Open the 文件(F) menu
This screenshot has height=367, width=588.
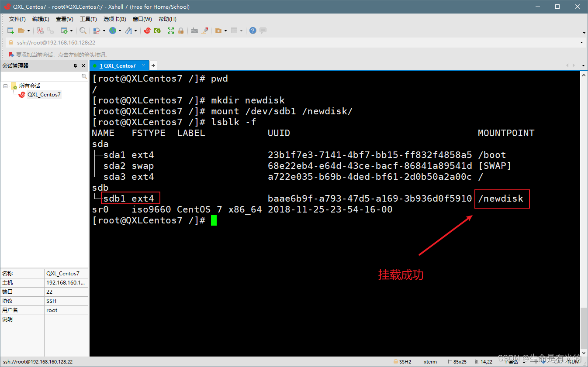coord(17,19)
